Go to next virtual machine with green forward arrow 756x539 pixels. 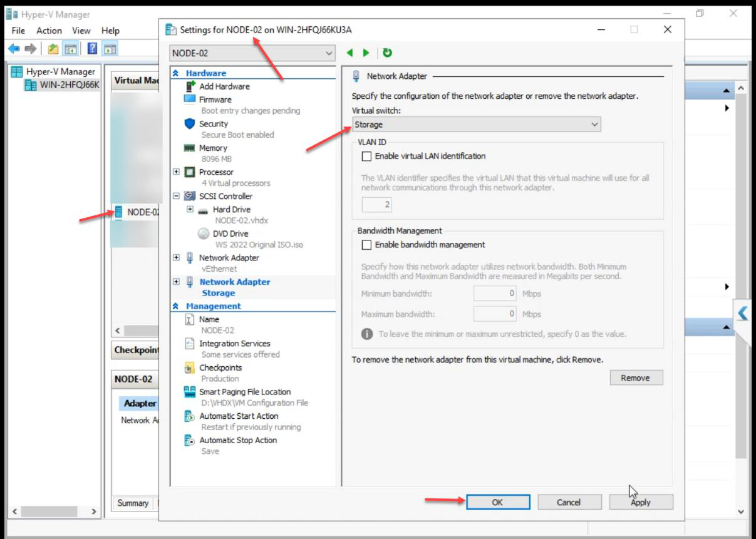tap(366, 53)
